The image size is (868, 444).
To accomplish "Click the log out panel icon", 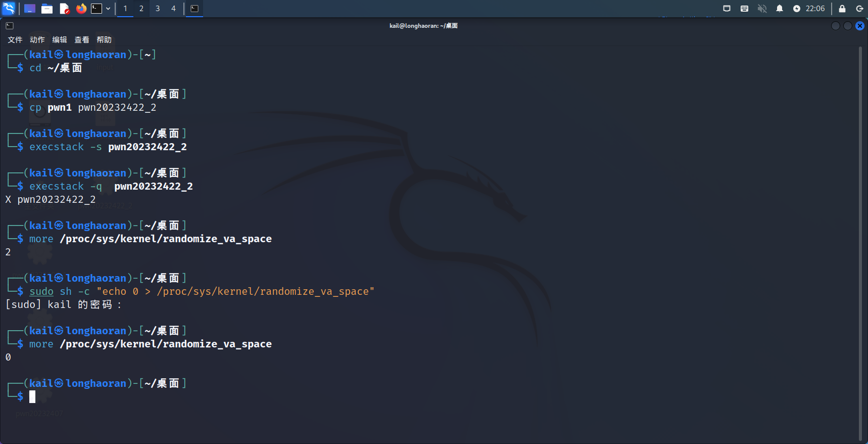I will [x=859, y=9].
